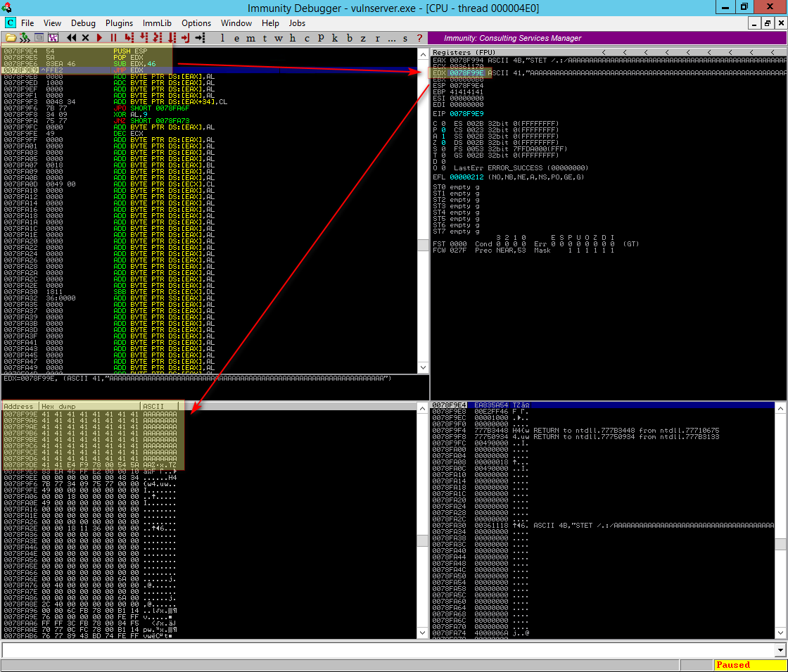Image resolution: width=788 pixels, height=672 pixels.
Task: Open the Debug menu
Action: coord(83,23)
